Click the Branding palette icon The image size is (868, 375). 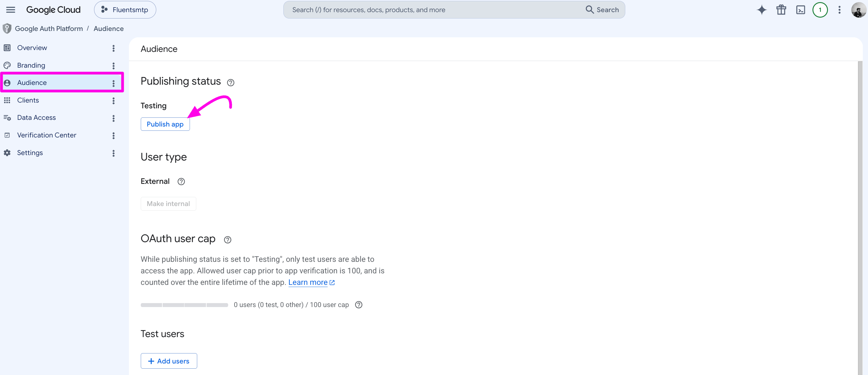pos(7,65)
